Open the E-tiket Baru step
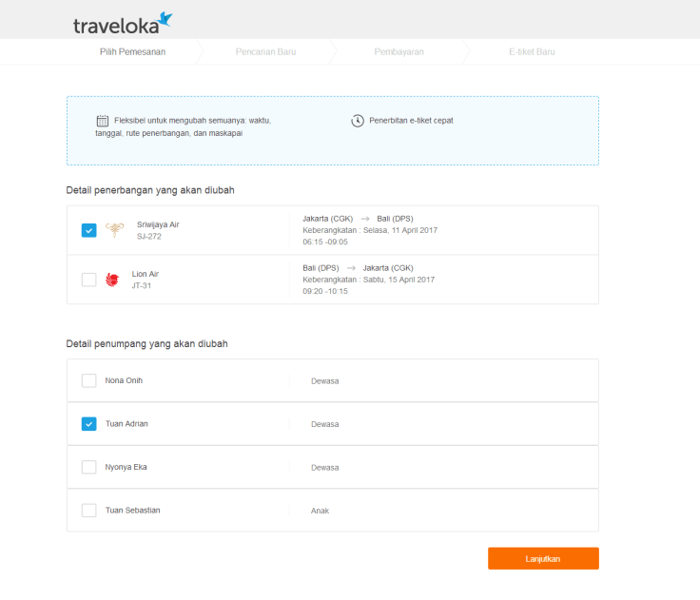Viewport: 700px width, 600px height. (x=532, y=52)
